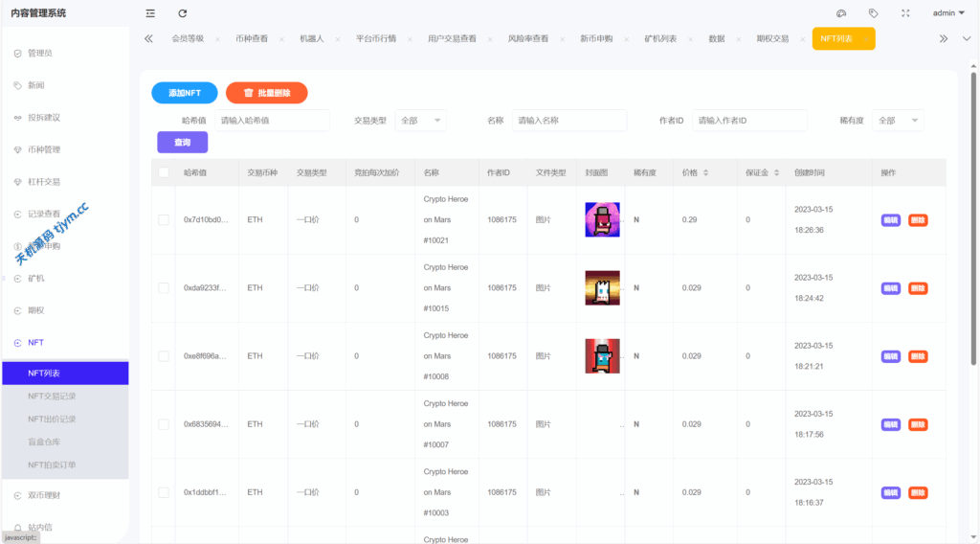Click the refresh icon in top bar
Image resolution: width=980 pixels, height=544 pixels.
(183, 13)
